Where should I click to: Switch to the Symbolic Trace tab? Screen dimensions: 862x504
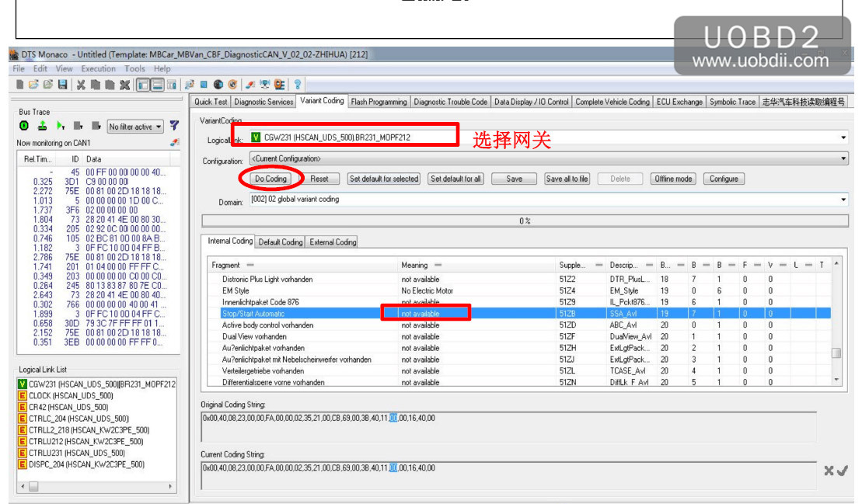[732, 102]
